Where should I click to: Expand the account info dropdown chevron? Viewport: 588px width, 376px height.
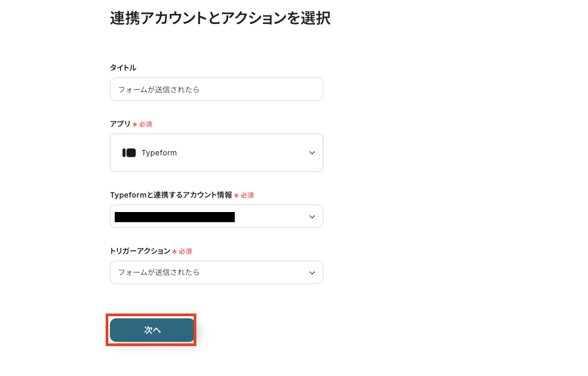coord(312,217)
